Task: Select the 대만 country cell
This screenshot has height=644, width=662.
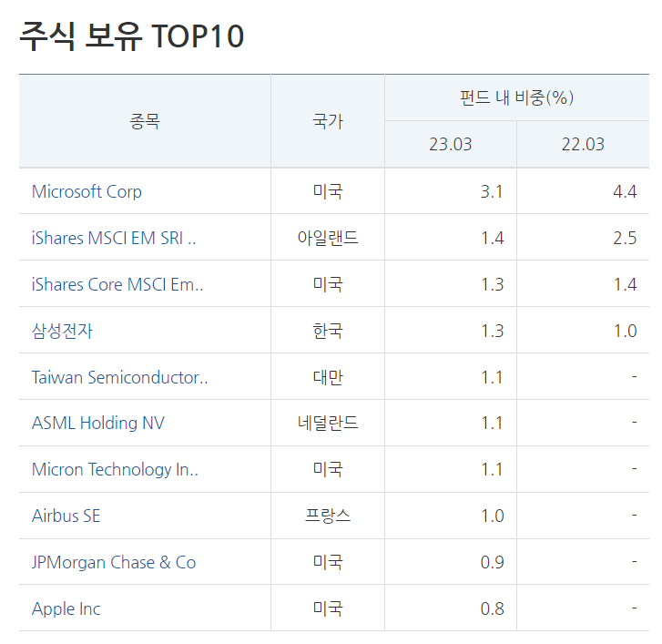Action: click(x=328, y=377)
